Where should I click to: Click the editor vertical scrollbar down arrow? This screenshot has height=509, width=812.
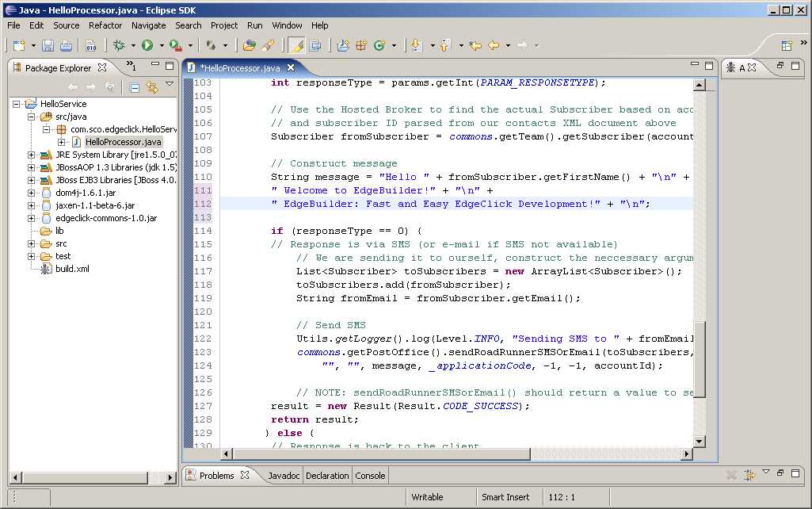point(699,442)
